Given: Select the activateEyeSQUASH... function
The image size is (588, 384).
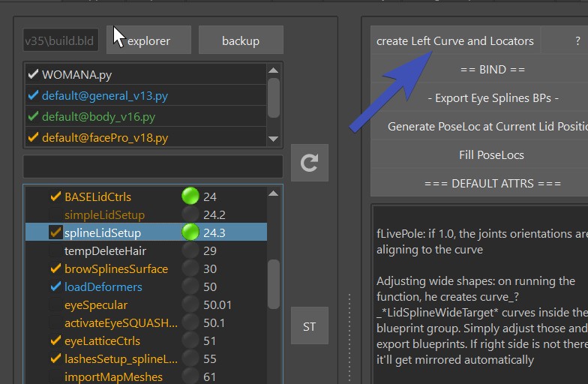Looking at the screenshot, I should pos(121,322).
